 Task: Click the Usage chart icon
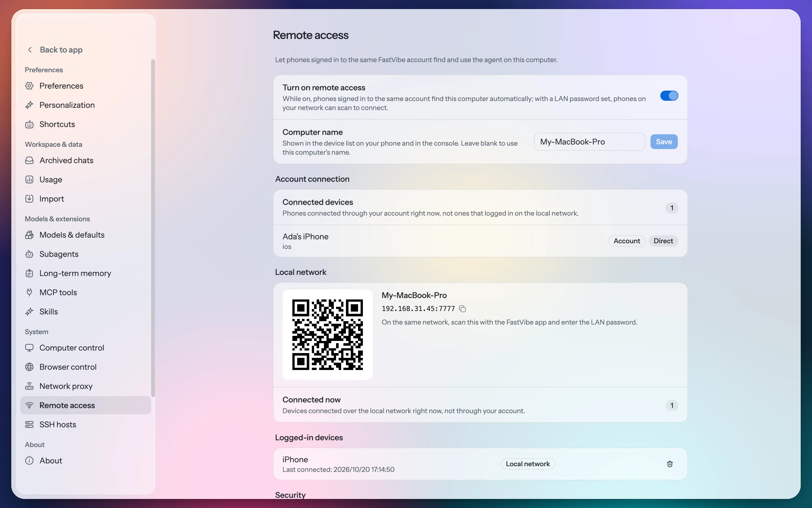(30, 179)
